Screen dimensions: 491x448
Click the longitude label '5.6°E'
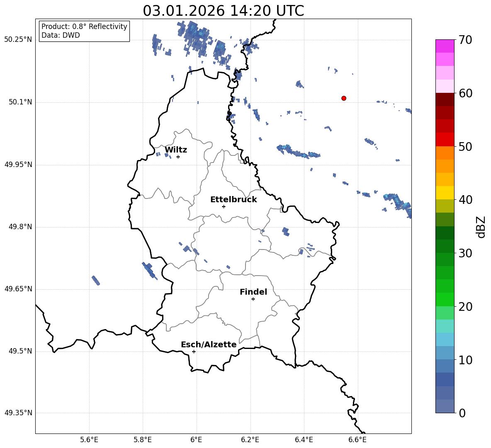(89, 440)
